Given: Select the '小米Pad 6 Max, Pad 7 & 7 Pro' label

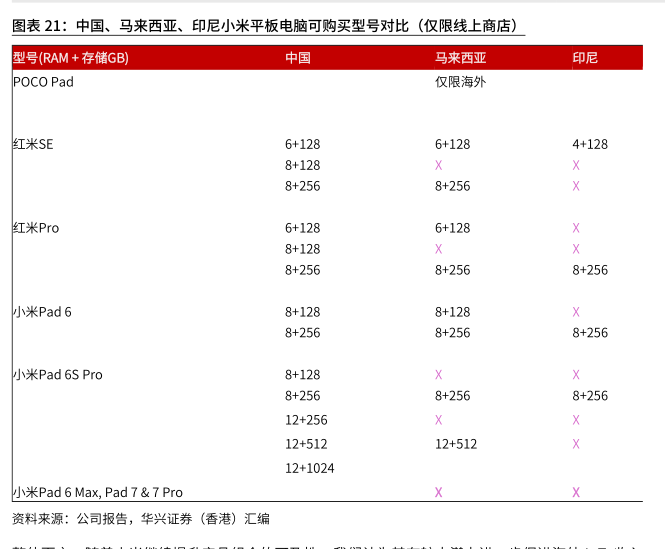Looking at the screenshot, I should (98, 493).
